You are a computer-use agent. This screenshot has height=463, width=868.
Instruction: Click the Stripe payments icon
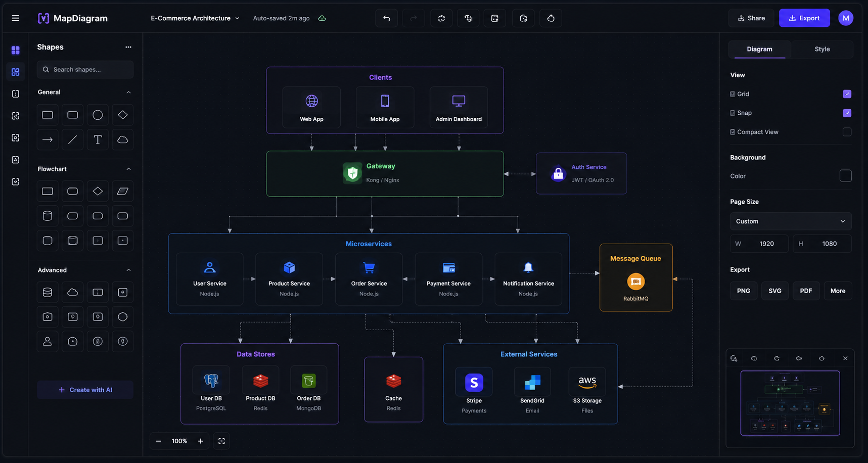pyautogui.click(x=474, y=383)
